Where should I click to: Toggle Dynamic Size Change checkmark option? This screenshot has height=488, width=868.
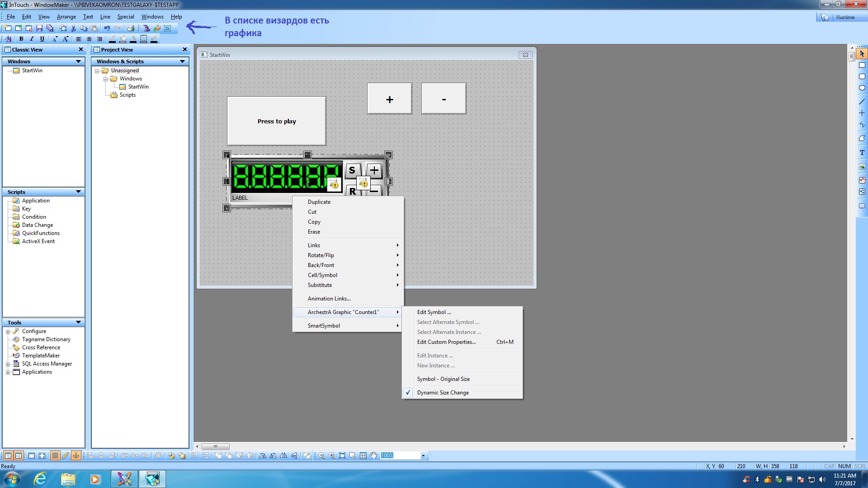(x=443, y=393)
